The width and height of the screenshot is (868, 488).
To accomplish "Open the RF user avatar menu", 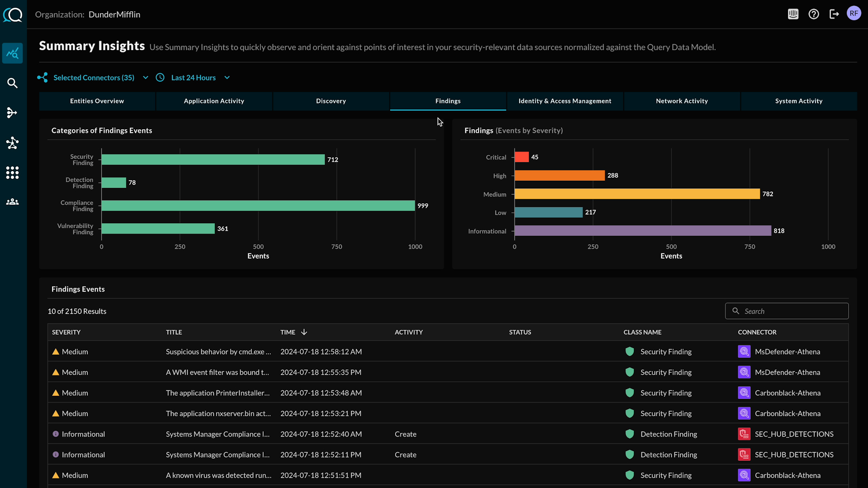I will 854,14.
